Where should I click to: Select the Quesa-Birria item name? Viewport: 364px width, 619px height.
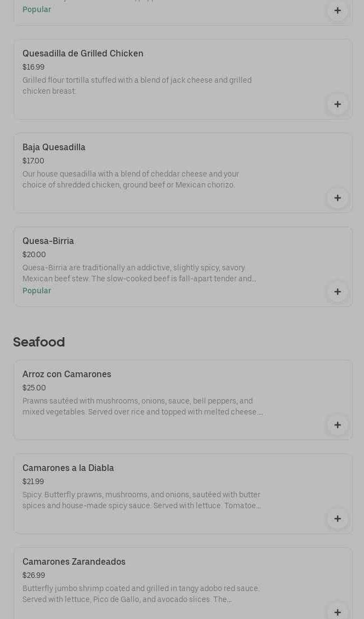[48, 241]
